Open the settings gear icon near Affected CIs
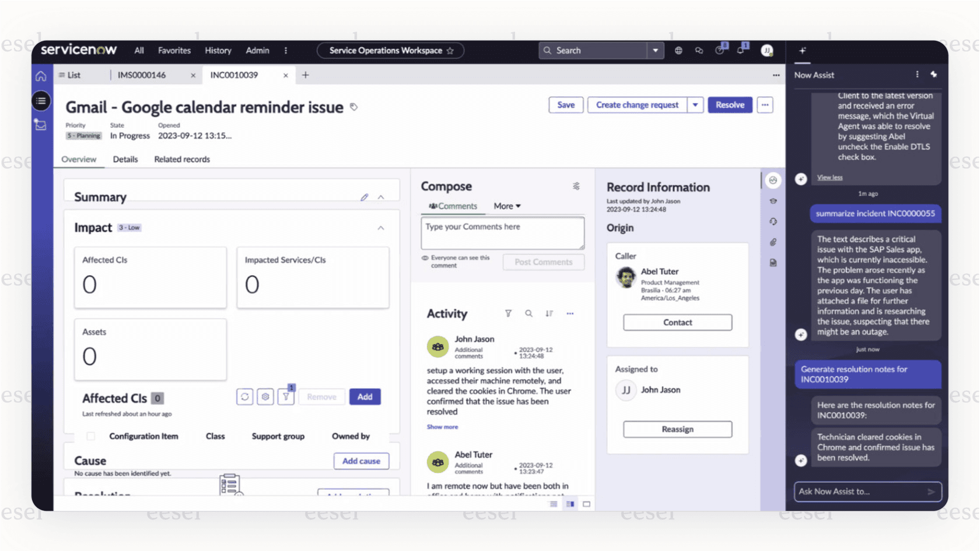The height and width of the screenshot is (551, 980). 265,396
